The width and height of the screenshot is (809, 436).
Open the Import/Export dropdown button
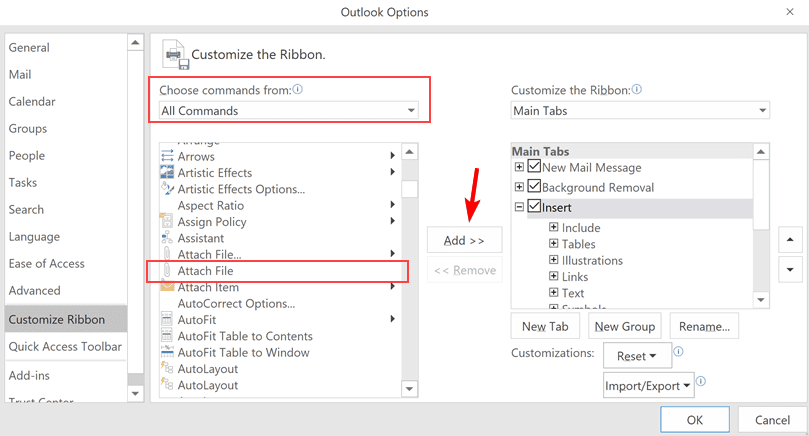(x=649, y=385)
